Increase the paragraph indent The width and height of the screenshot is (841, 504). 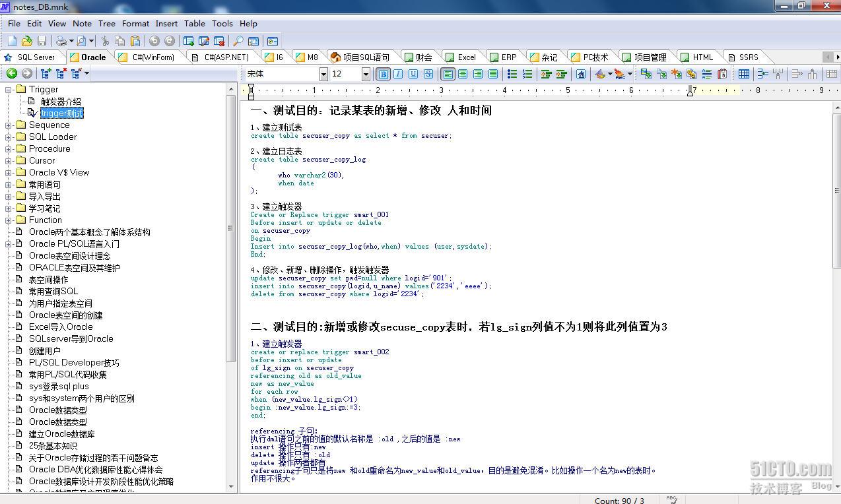coord(562,74)
